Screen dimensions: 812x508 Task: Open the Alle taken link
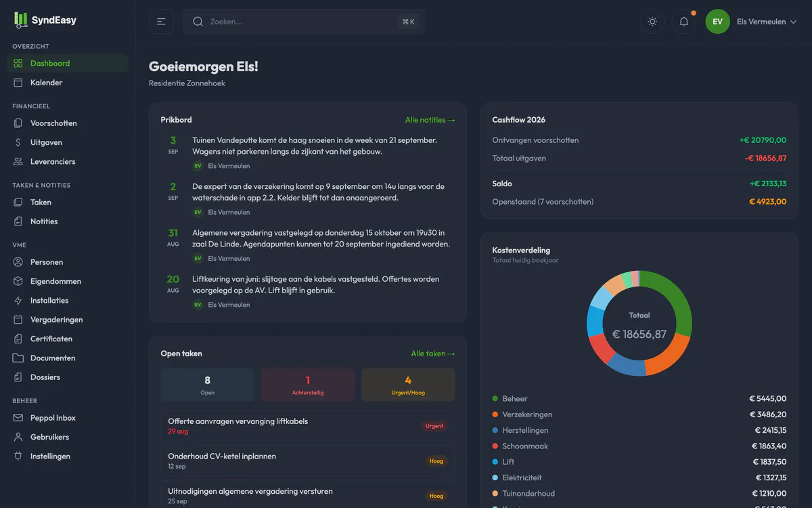433,354
